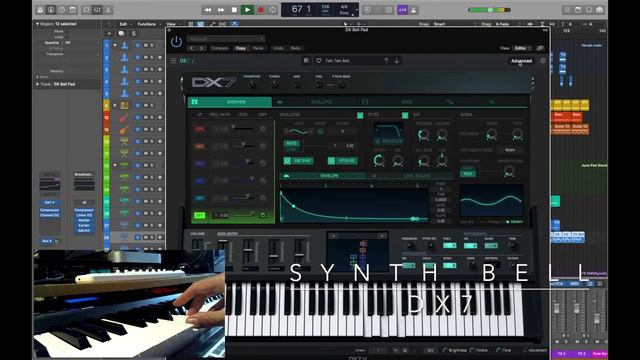Go to next plugin setting arrow

click(x=201, y=48)
